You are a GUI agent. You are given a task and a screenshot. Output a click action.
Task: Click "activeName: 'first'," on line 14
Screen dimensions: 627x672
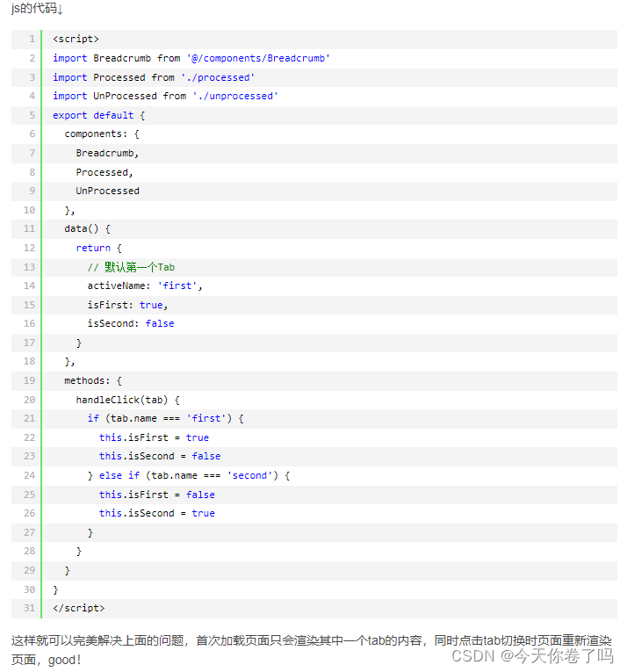145,285
